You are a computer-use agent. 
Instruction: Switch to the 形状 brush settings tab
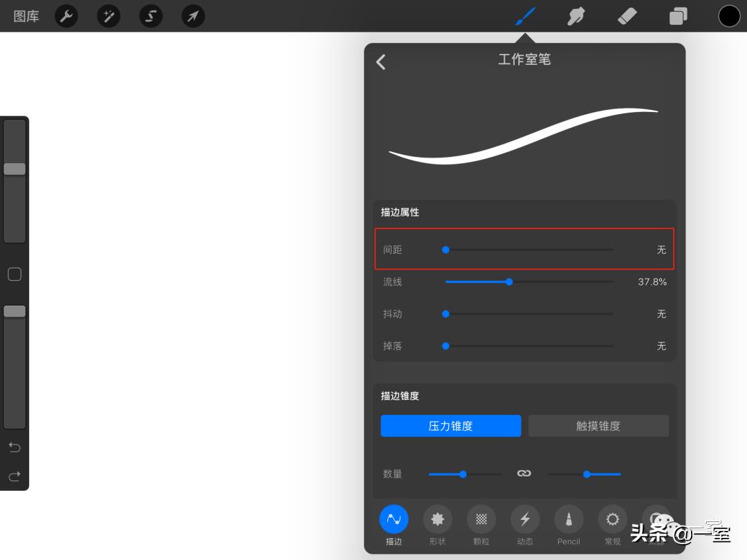[x=437, y=525]
